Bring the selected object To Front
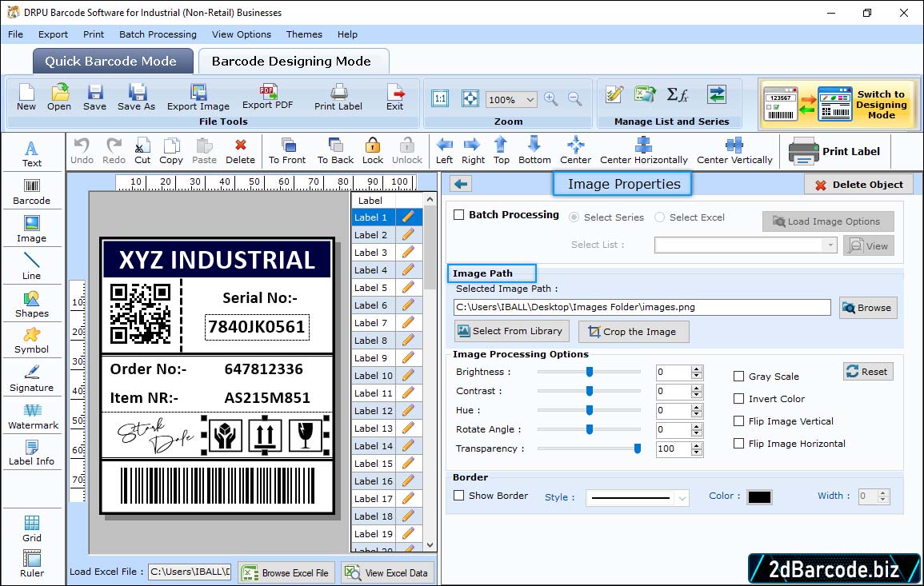This screenshot has width=924, height=586. coord(287,151)
